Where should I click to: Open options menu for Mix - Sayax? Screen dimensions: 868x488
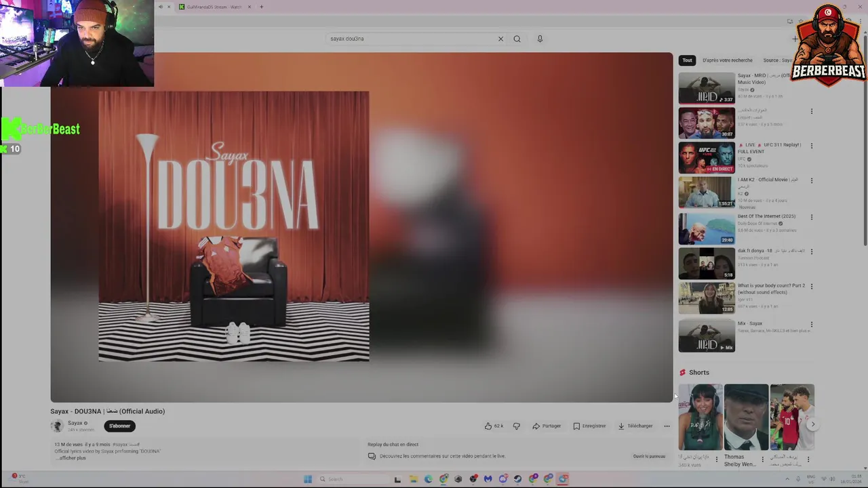(812, 325)
